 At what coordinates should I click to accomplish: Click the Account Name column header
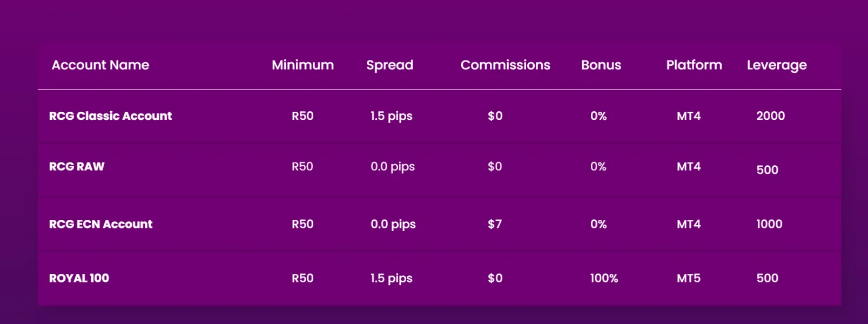[100, 65]
